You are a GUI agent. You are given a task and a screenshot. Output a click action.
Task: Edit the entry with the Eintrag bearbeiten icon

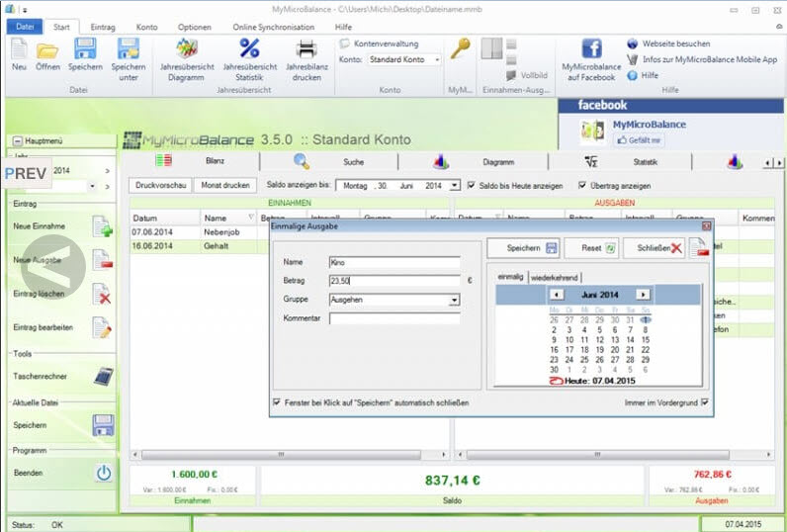point(102,327)
